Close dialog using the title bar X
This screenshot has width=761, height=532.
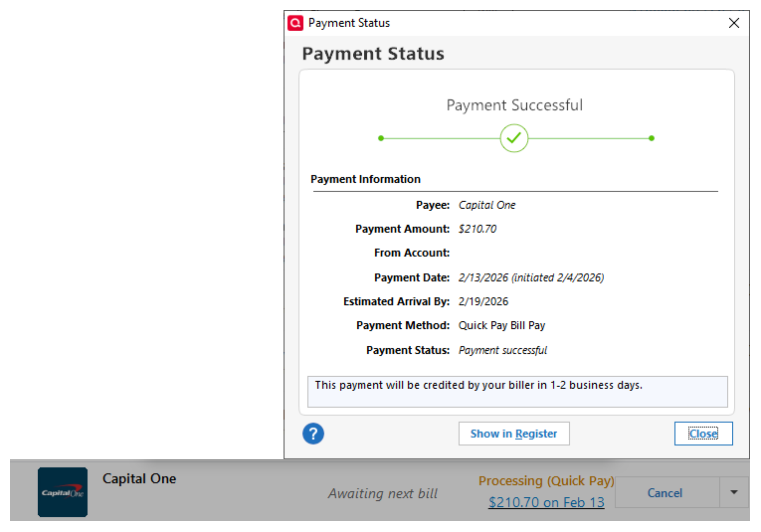[734, 23]
